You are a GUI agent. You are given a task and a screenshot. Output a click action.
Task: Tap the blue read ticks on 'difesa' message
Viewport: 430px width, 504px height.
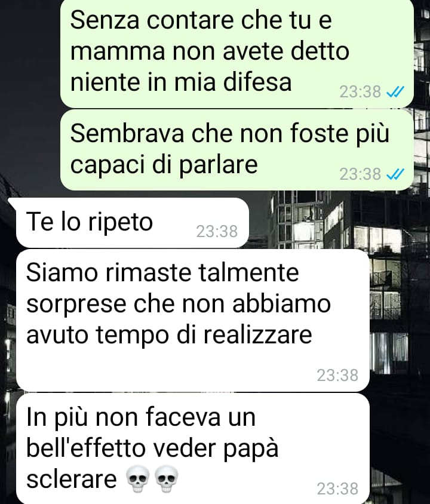[x=395, y=92]
